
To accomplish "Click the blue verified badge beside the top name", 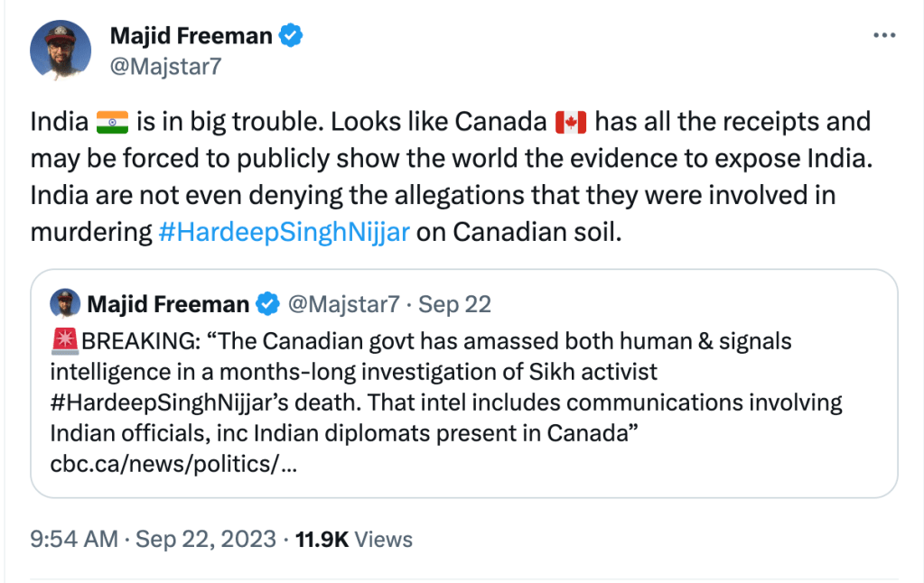I will 291,35.
